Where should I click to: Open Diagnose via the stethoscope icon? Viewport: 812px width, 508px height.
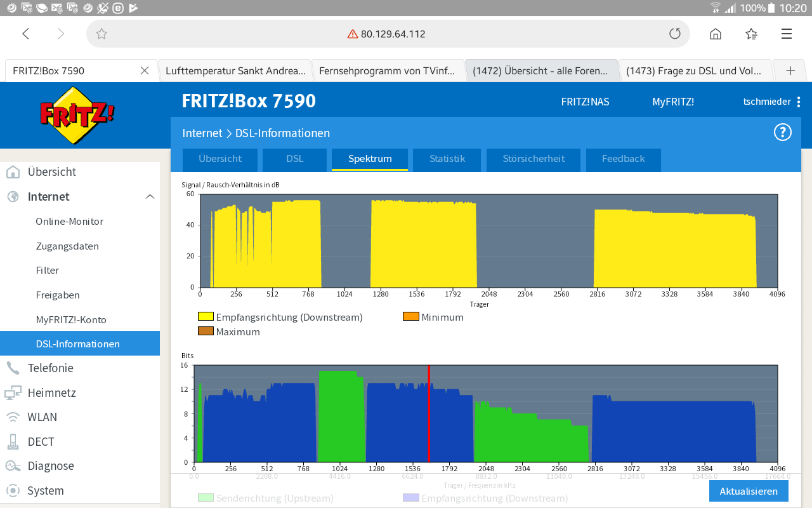point(14,465)
